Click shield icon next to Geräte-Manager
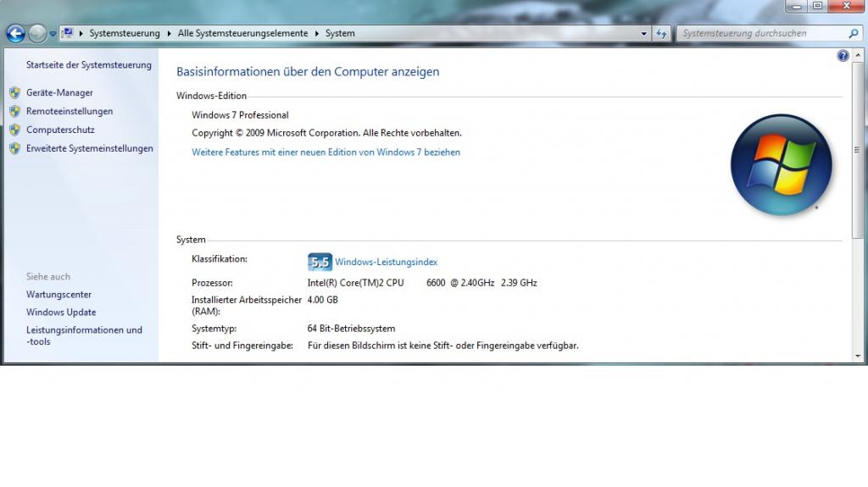The height and width of the screenshot is (487, 868). (14, 93)
